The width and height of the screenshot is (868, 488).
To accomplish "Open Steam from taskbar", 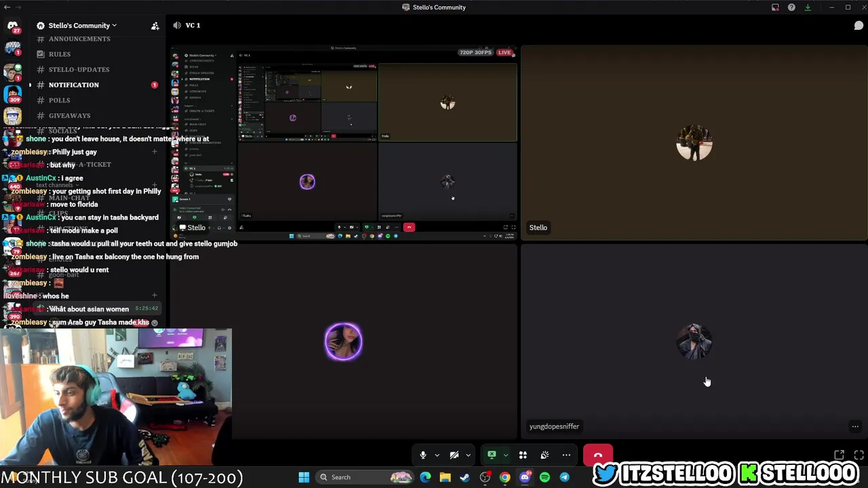I will (x=465, y=477).
